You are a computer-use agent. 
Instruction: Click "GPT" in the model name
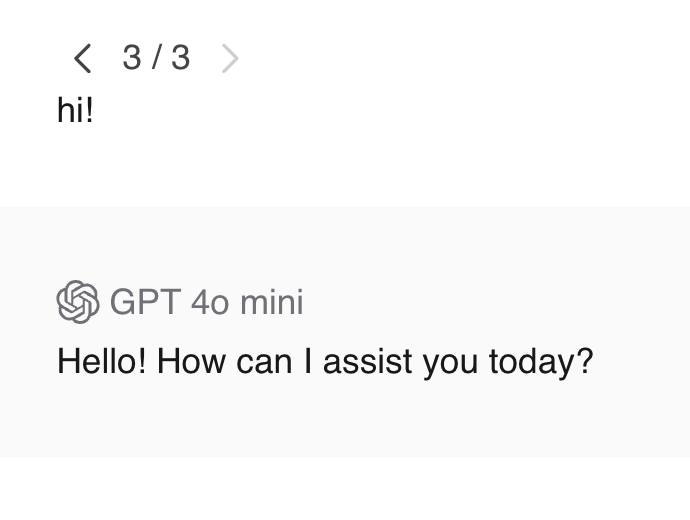coord(145,302)
